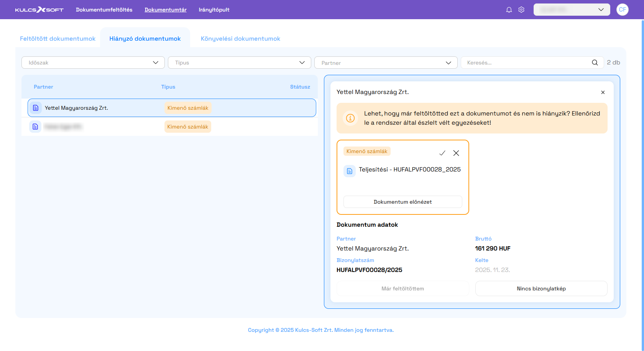Viewport: 644px width, 351px height.
Task: Click Dokumentum előnézet button
Action: click(403, 202)
